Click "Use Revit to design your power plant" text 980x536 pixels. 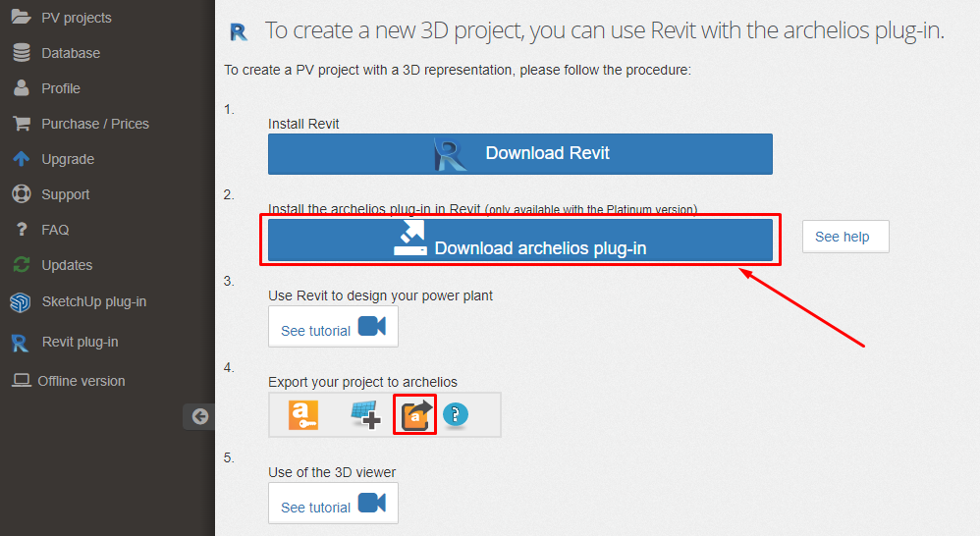point(380,295)
